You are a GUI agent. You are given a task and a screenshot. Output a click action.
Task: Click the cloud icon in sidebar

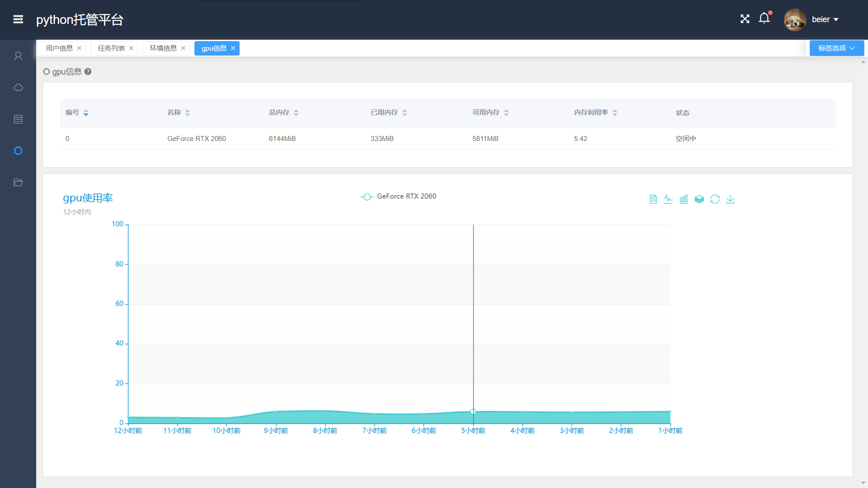point(18,87)
